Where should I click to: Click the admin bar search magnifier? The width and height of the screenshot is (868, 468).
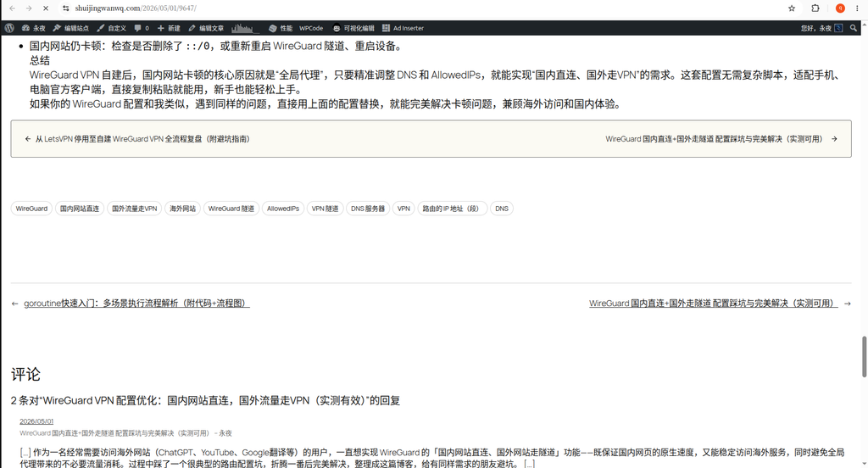pyautogui.click(x=854, y=28)
